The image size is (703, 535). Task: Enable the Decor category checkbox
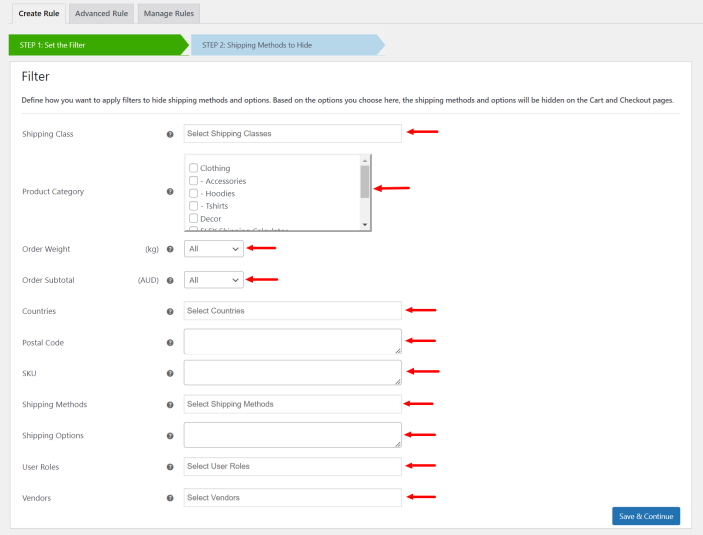pos(194,218)
